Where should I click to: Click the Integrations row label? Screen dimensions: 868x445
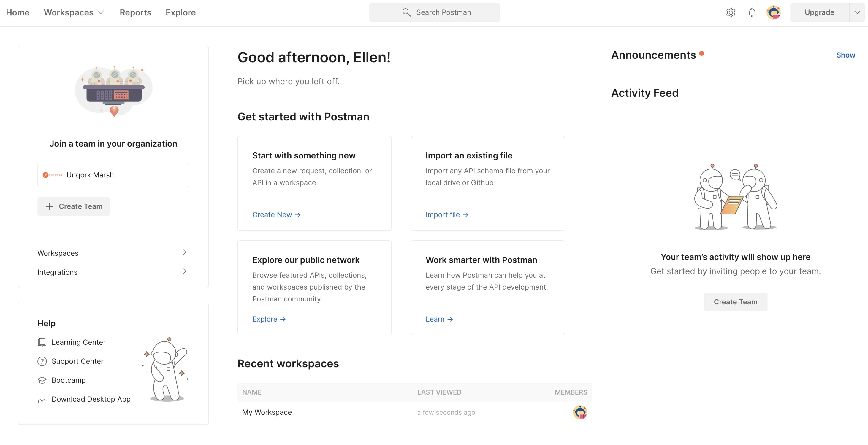click(x=57, y=272)
